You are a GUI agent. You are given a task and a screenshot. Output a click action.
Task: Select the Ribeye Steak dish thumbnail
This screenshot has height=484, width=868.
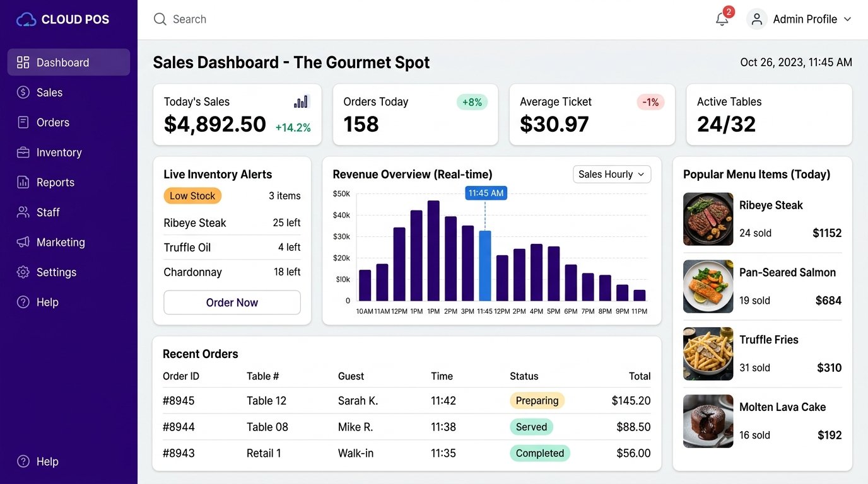pos(708,219)
